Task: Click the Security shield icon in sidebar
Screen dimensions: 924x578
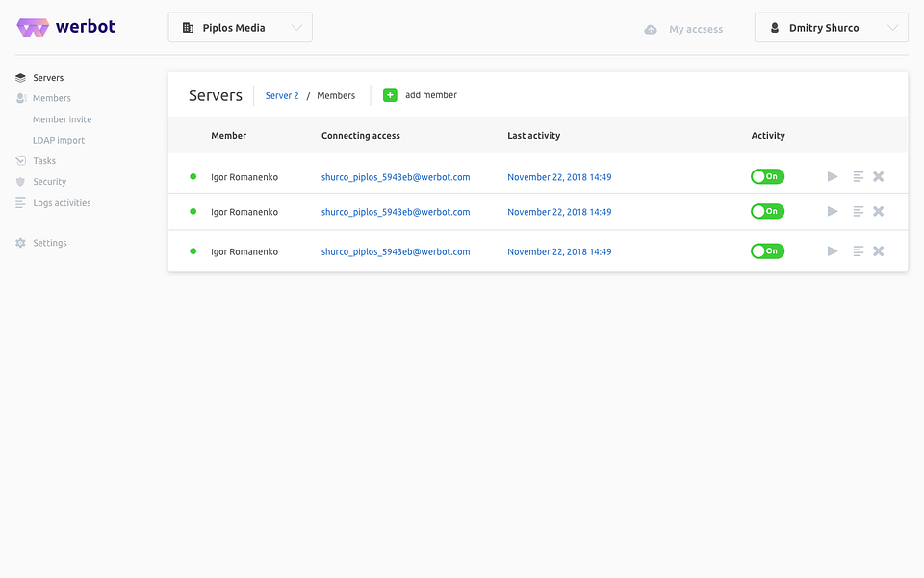Action: click(x=21, y=182)
